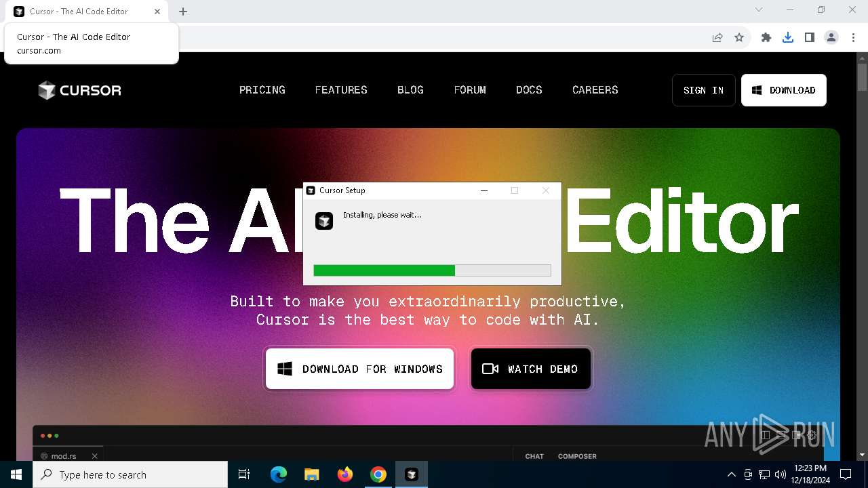
Task: Click the Cursor icon inside Setup dialog
Action: point(324,221)
